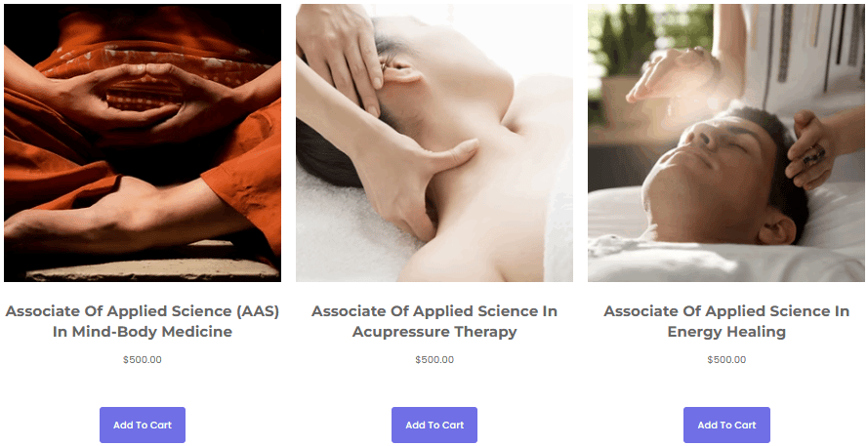The image size is (868, 446).
Task: Click the 'Energy Healing' title line
Action: click(x=726, y=332)
